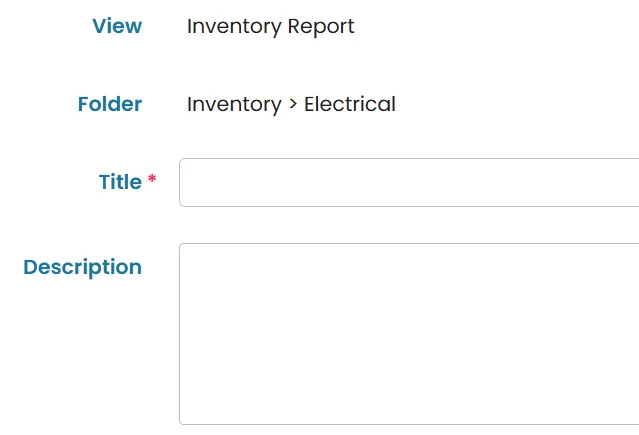Click the Inventory Report view name

pos(271,26)
